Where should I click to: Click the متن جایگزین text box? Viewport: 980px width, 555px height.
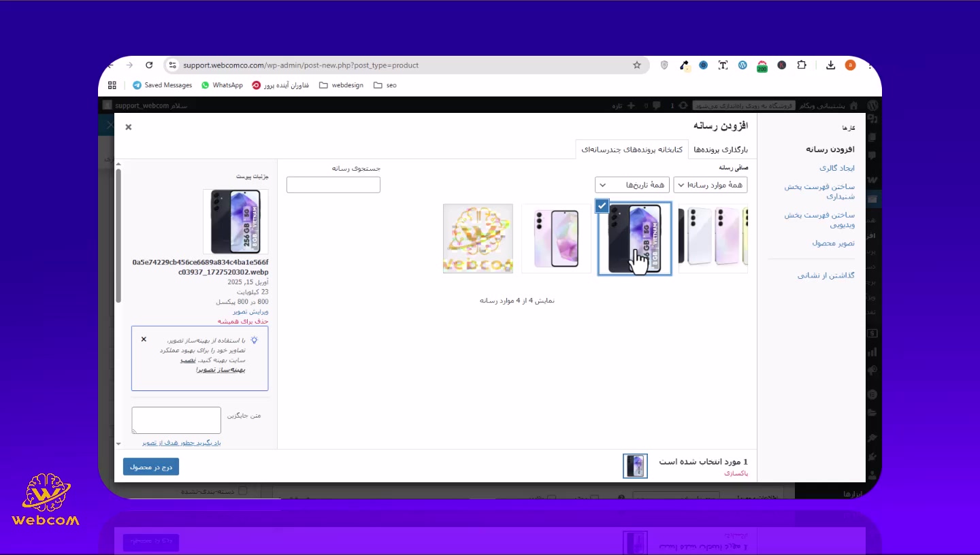176,420
